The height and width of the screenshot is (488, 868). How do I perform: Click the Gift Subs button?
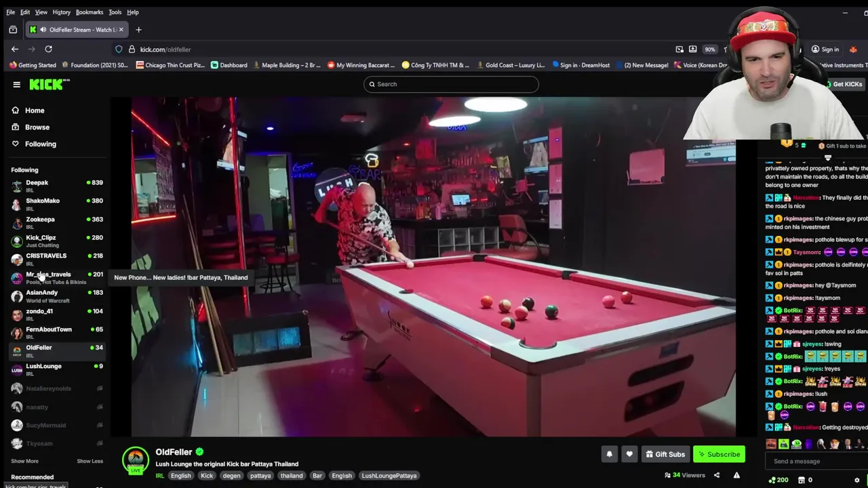[665, 454]
